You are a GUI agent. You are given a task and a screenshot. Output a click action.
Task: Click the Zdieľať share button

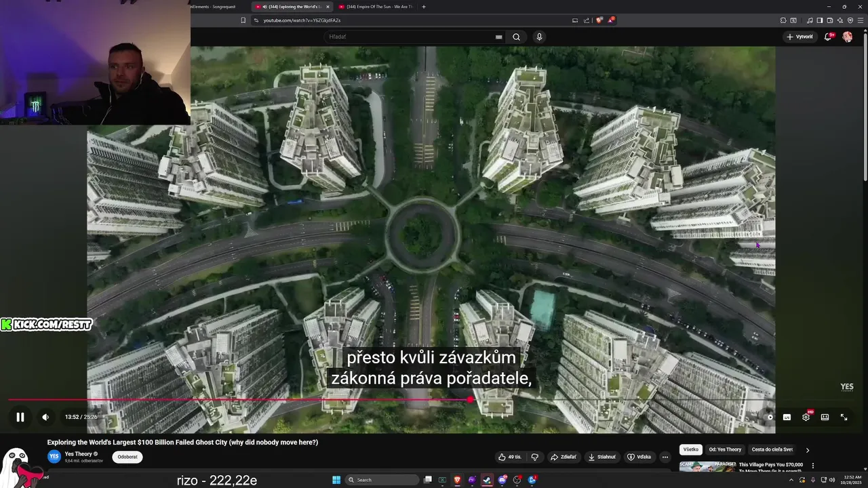tap(564, 457)
